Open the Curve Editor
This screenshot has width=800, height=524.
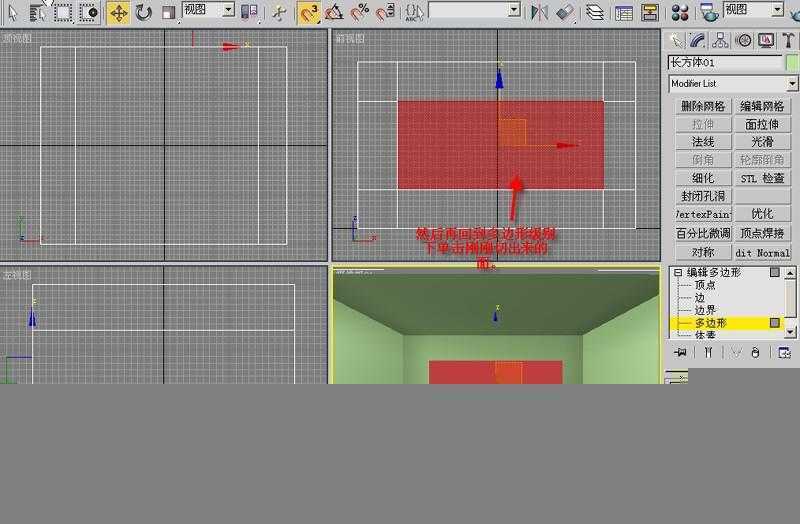[x=623, y=12]
